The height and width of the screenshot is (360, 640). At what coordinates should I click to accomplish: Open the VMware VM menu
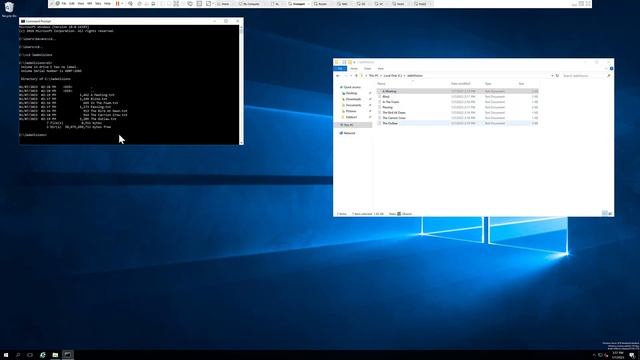click(x=89, y=4)
